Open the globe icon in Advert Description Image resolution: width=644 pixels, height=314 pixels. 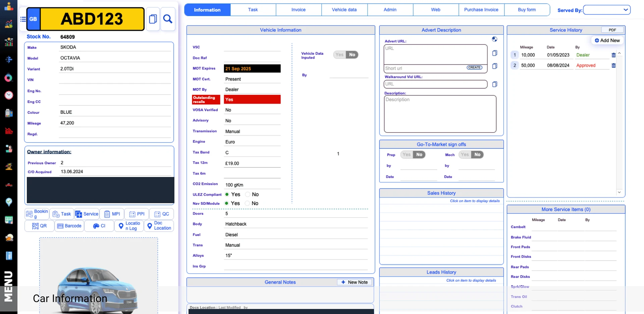[x=494, y=39]
